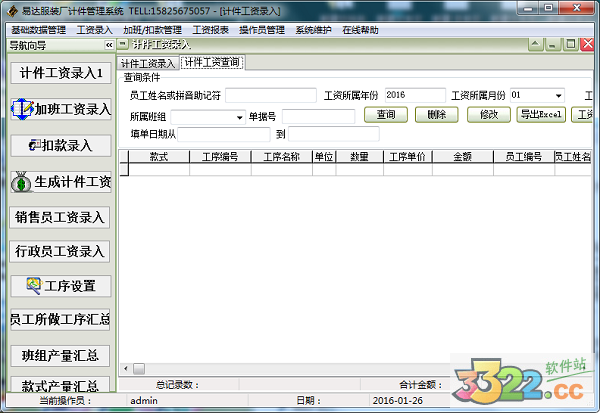
Task: Open 系统维护 menu
Action: 313,30
